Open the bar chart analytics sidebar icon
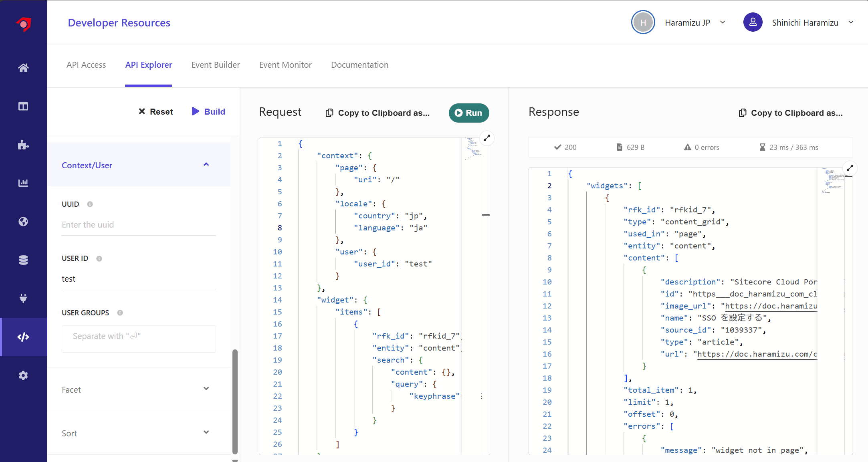The image size is (868, 462). (23, 183)
